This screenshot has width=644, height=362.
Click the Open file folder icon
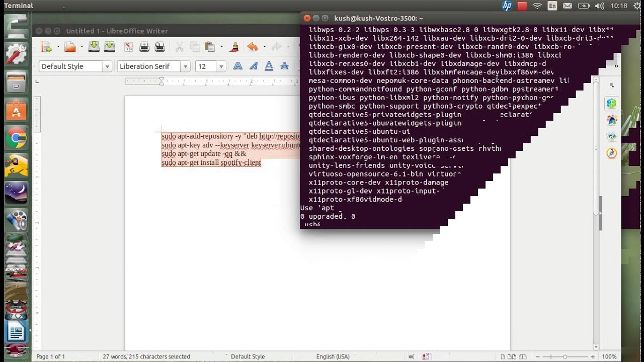point(70,47)
